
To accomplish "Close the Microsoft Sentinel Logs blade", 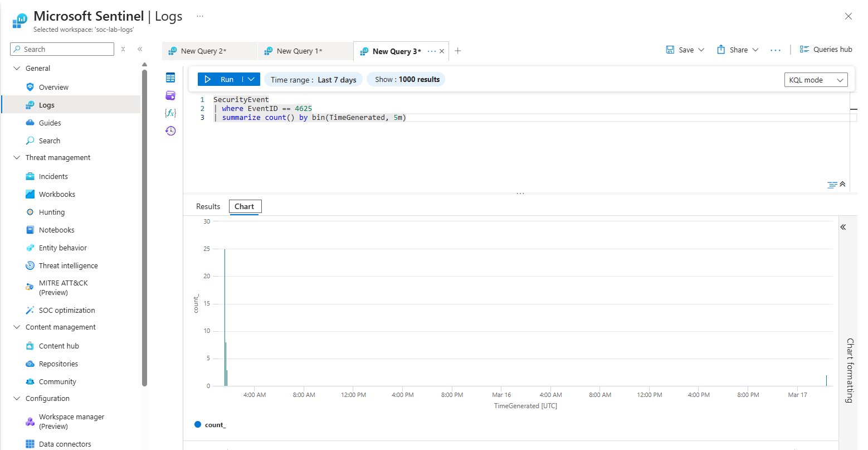I will coord(849,16).
